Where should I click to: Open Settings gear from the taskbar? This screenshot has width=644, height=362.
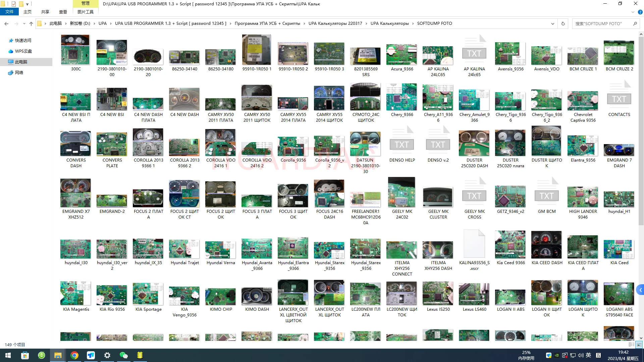click(x=107, y=355)
